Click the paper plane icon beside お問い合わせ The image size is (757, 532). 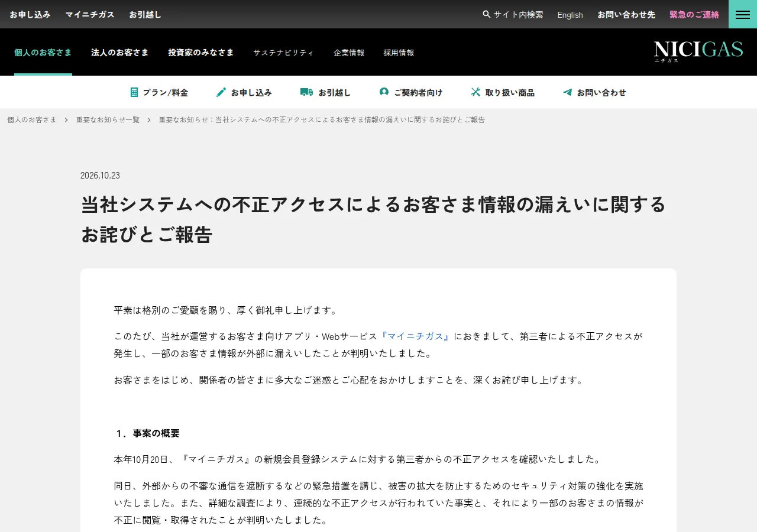point(567,92)
